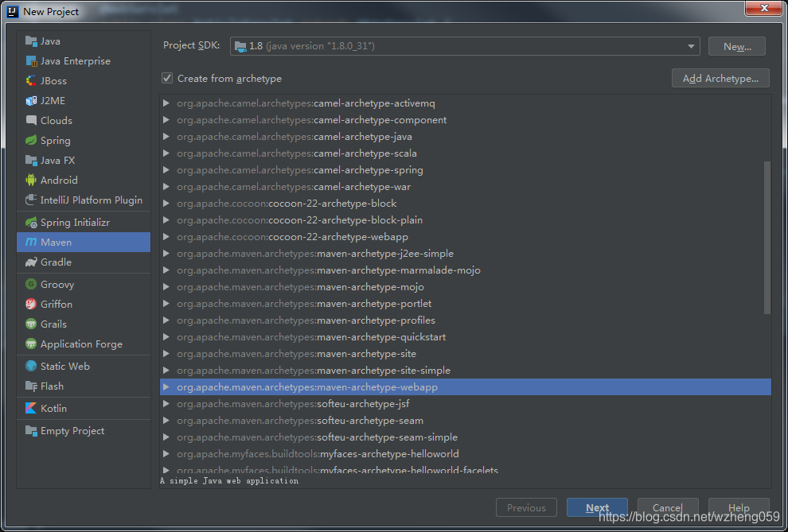The width and height of the screenshot is (788, 532).
Task: Click the JBoss icon in sidebar
Action: (31, 81)
